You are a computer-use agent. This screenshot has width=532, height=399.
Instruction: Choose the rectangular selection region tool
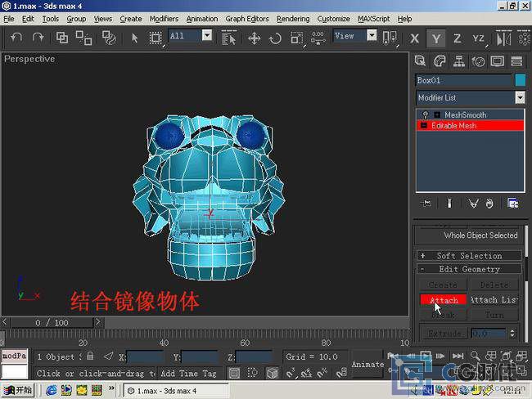(x=156, y=38)
